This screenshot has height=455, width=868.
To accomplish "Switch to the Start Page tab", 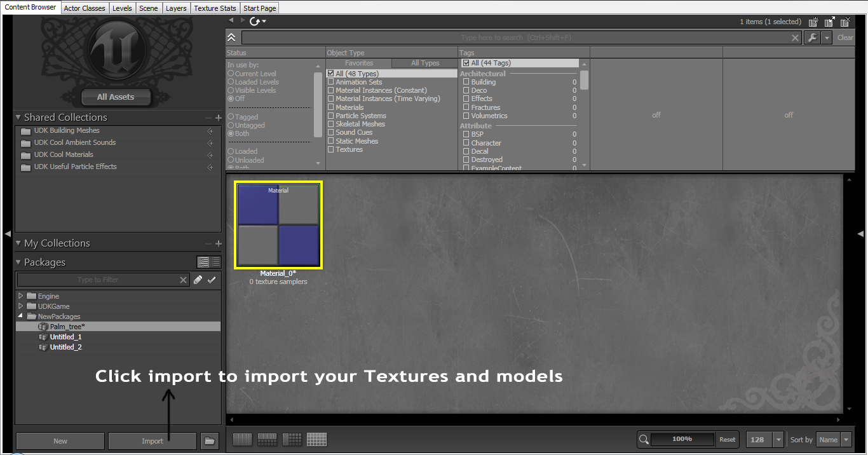I will click(259, 8).
